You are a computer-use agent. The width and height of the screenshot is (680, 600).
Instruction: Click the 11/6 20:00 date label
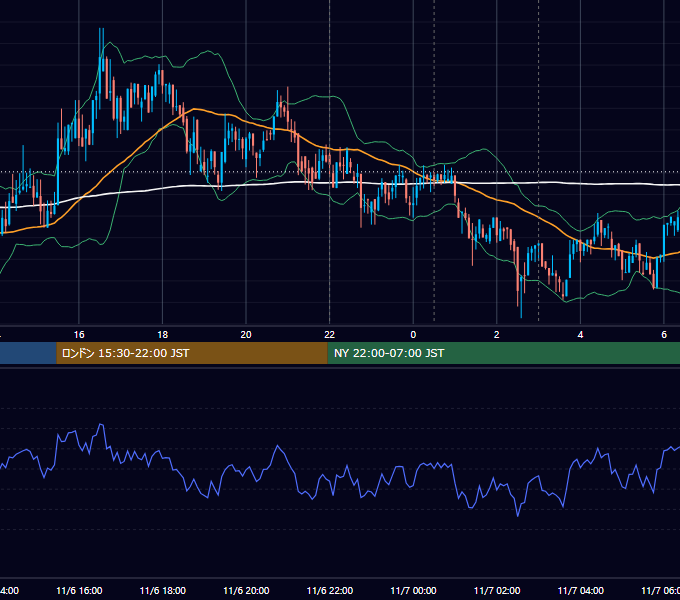click(x=246, y=590)
